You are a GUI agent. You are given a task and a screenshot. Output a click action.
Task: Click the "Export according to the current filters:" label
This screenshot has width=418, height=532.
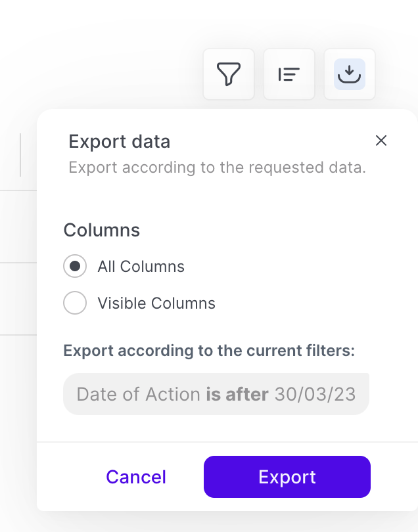(209, 350)
